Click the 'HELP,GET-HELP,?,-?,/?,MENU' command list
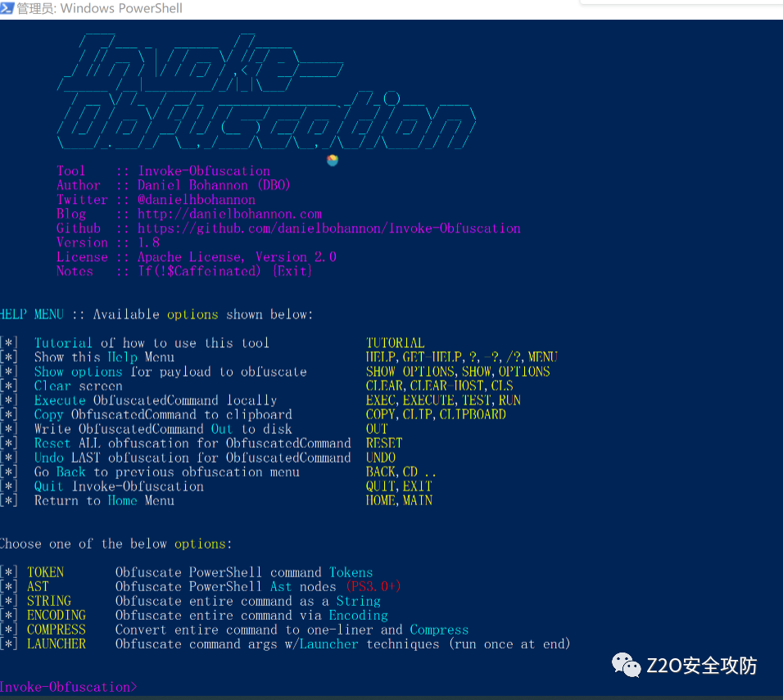The image size is (783, 700). pos(461,358)
